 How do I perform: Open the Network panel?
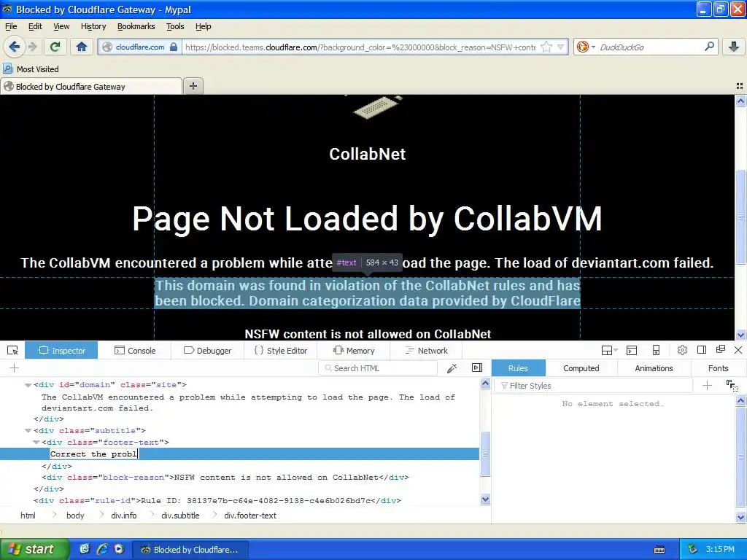coord(426,351)
